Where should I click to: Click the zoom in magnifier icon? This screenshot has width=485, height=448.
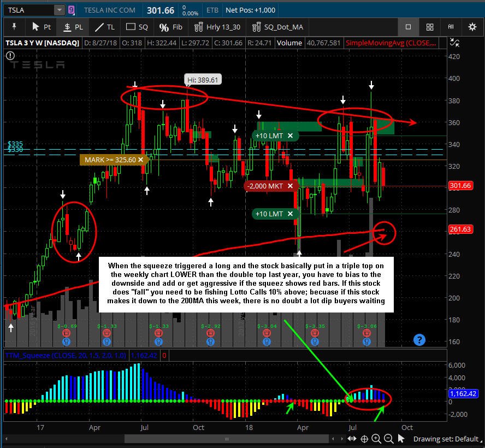pos(376,439)
